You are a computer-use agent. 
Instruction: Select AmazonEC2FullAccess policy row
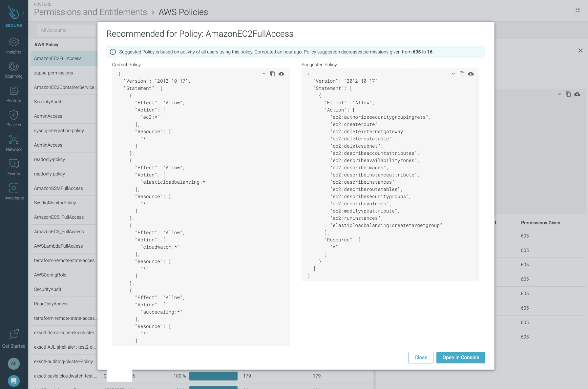[64, 58]
